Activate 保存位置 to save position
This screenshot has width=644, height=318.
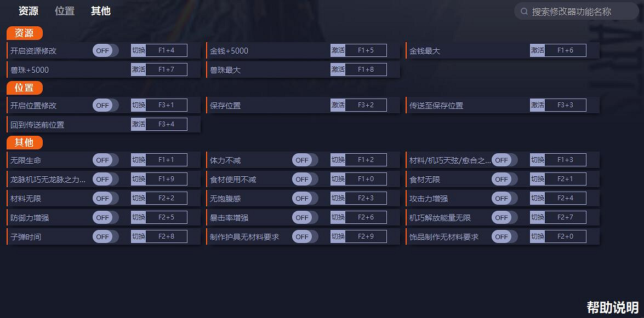coord(337,105)
